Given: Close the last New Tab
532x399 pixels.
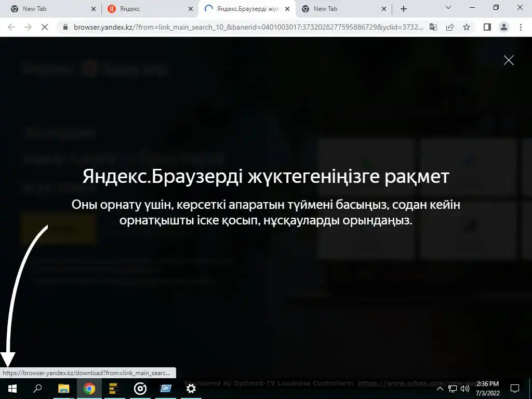Looking at the screenshot, I should coord(384,9).
